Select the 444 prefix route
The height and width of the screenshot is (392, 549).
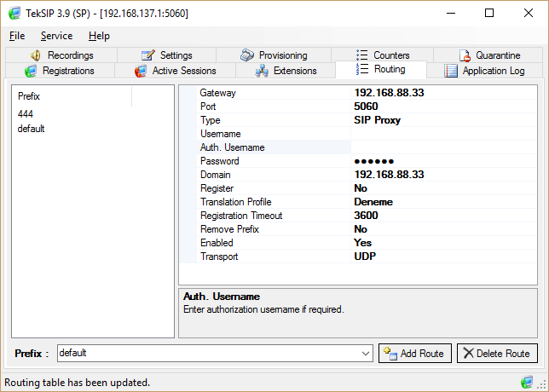pos(26,113)
